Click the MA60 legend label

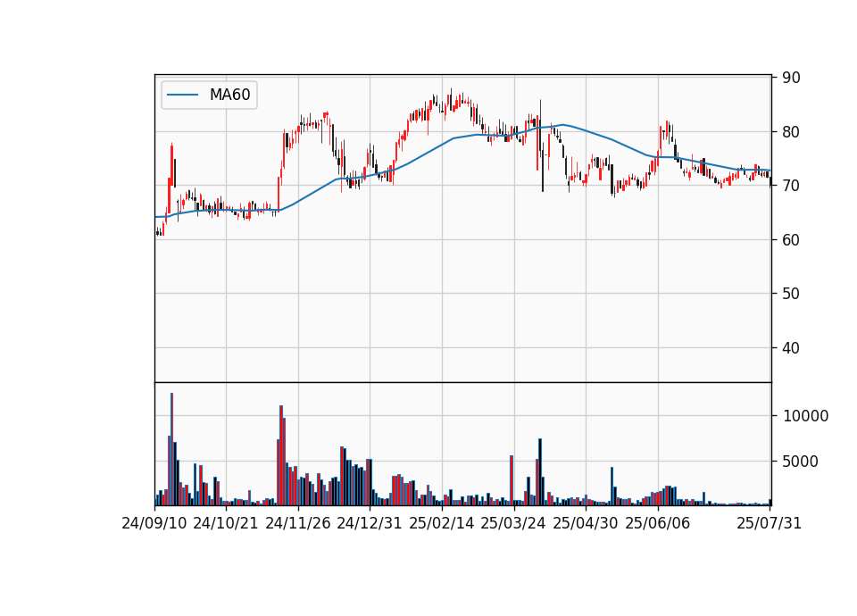(229, 96)
